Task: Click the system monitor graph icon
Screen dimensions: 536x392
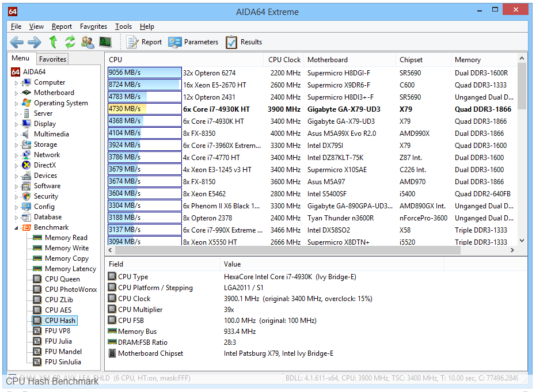Action: pos(105,42)
